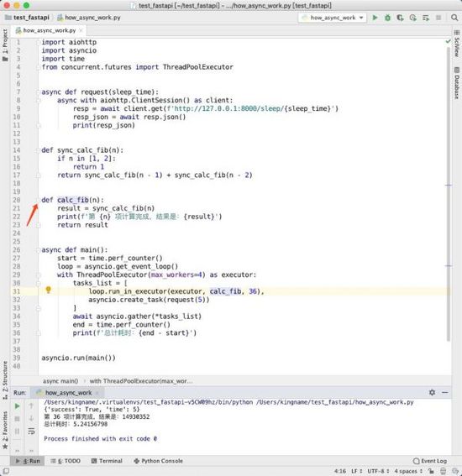Toggle soft-wrap in Run console
This screenshot has height=476, width=462.
(31, 431)
